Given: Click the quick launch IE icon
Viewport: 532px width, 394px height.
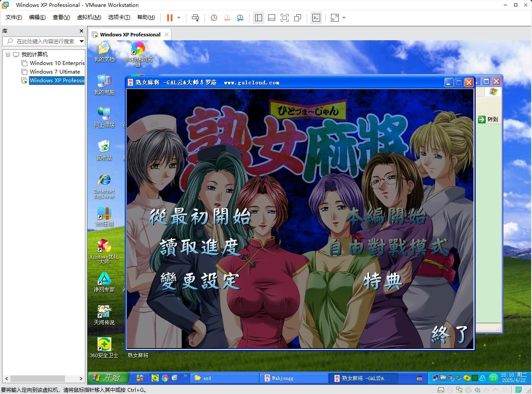Looking at the screenshot, I should [175, 378].
